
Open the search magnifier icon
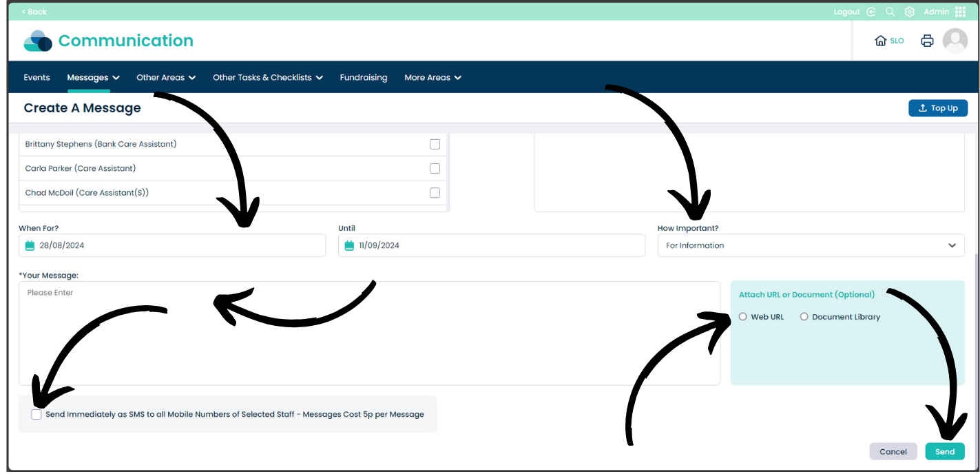click(x=890, y=12)
